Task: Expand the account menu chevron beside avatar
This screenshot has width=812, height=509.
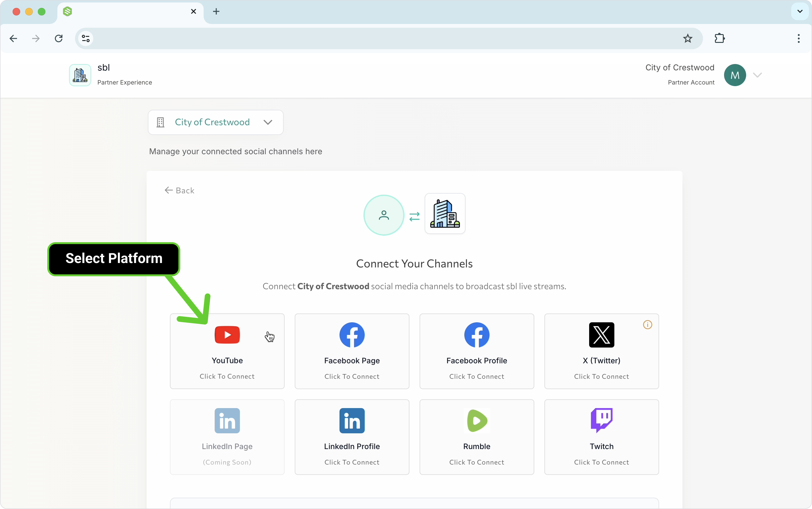Action: point(757,75)
